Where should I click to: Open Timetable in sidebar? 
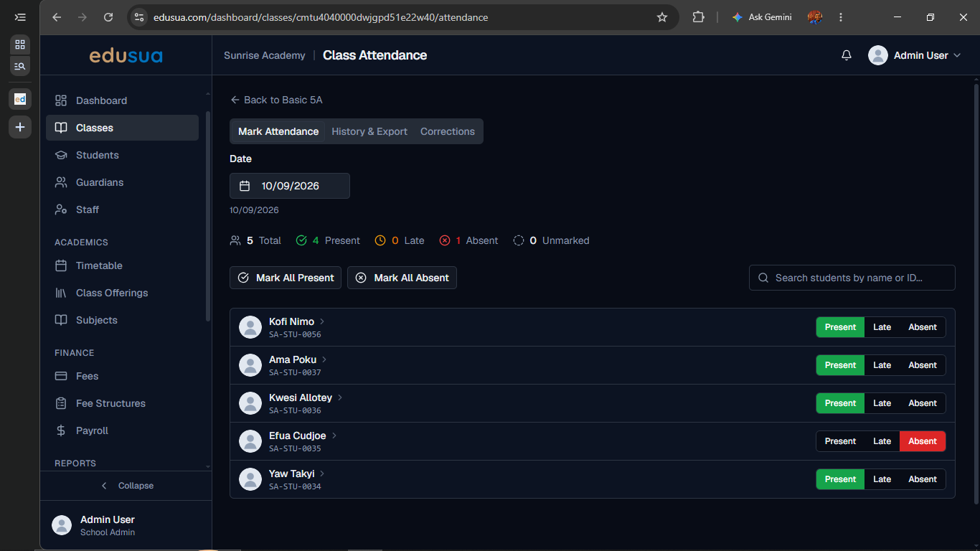pos(122,265)
